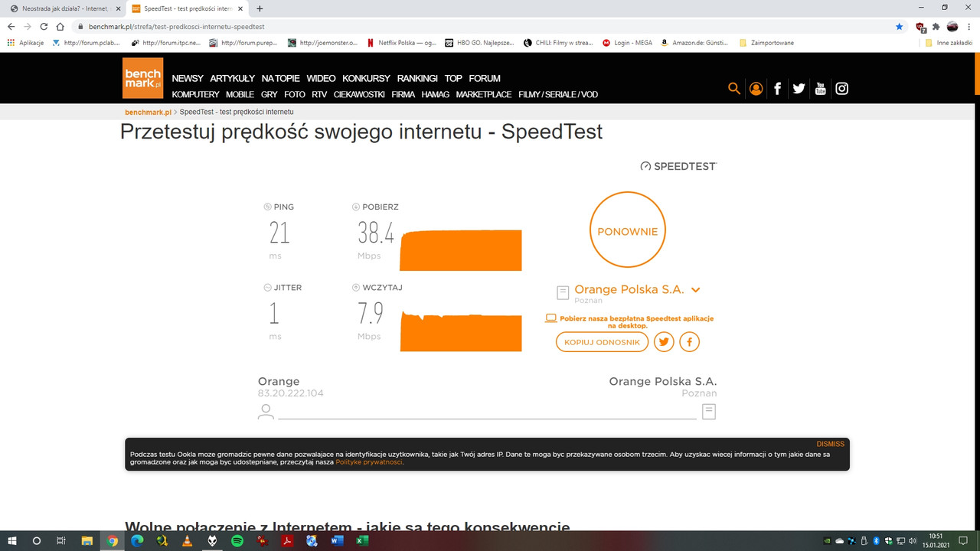The image size is (980, 551).
Task: Expand the Orange Polska S.A. server dropdown
Action: point(696,290)
